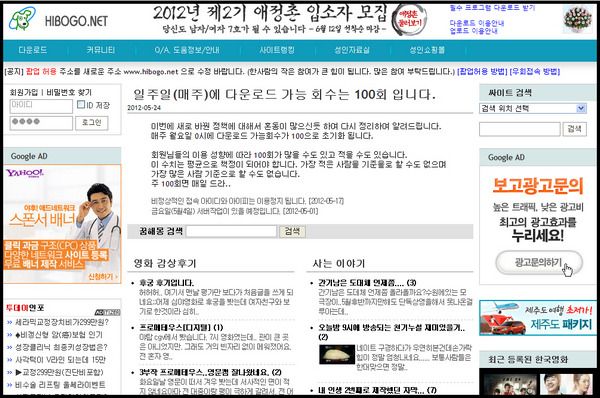The height and width of the screenshot is (398, 600).
Task: Open the left Korean movie poster thumbnail
Action: pos(509,384)
